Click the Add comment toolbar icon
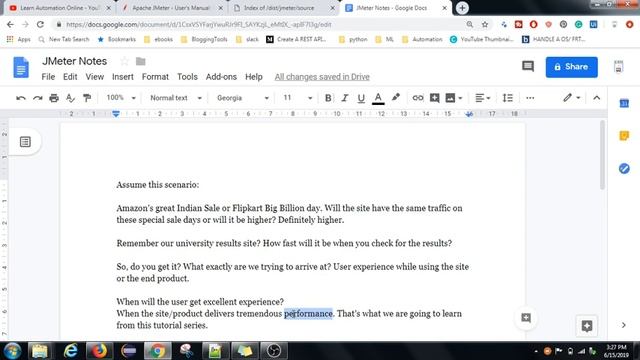This screenshot has height=360, width=640. point(434,98)
